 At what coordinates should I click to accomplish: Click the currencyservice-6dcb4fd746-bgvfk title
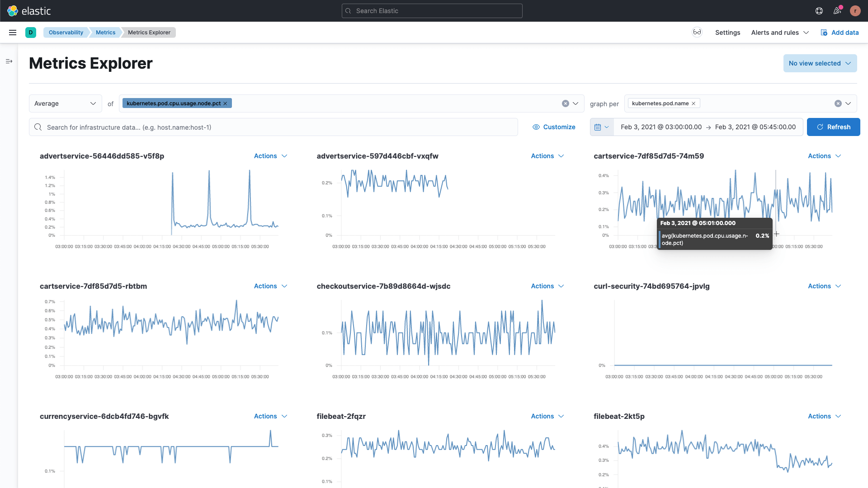[104, 416]
